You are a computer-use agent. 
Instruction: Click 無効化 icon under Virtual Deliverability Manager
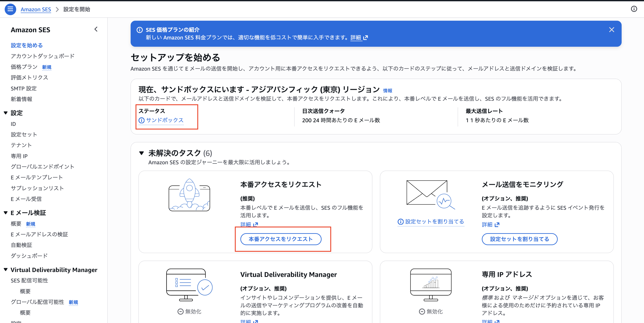click(x=180, y=311)
